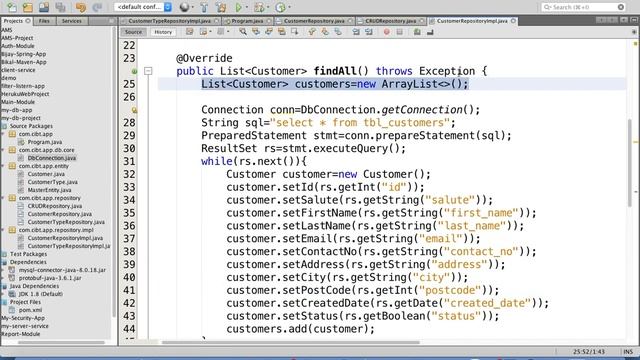Screen dimensions: 640x360
Task: Click the Comment lines icon
Action: 417,32
